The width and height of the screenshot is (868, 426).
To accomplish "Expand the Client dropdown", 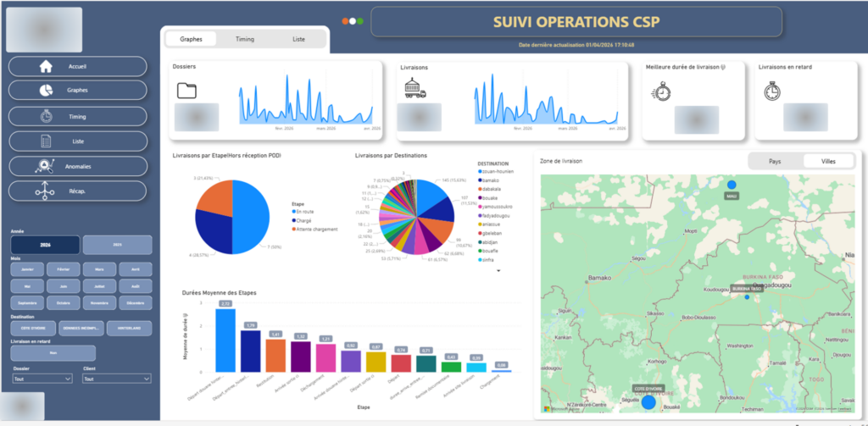I will click(117, 379).
